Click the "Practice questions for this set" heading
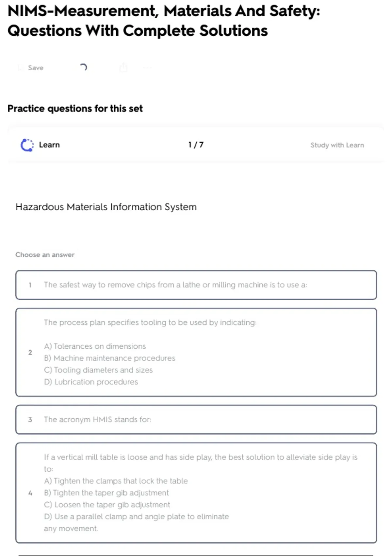Screen dimensions: 392x556 (75, 109)
